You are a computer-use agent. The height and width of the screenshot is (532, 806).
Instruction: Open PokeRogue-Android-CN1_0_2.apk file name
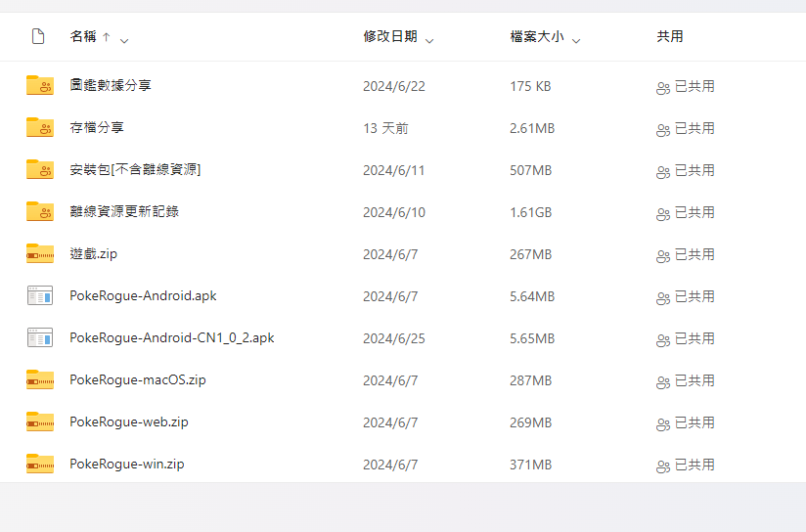tap(172, 337)
